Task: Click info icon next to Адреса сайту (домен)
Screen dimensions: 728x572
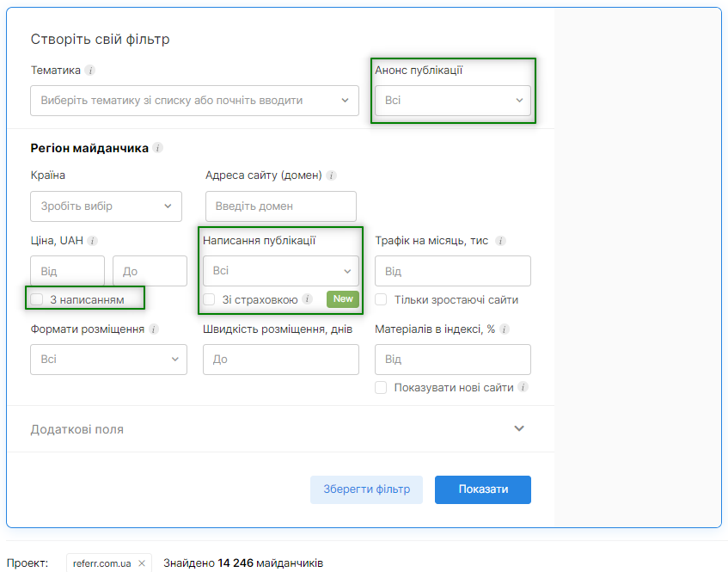Action: pyautogui.click(x=332, y=175)
